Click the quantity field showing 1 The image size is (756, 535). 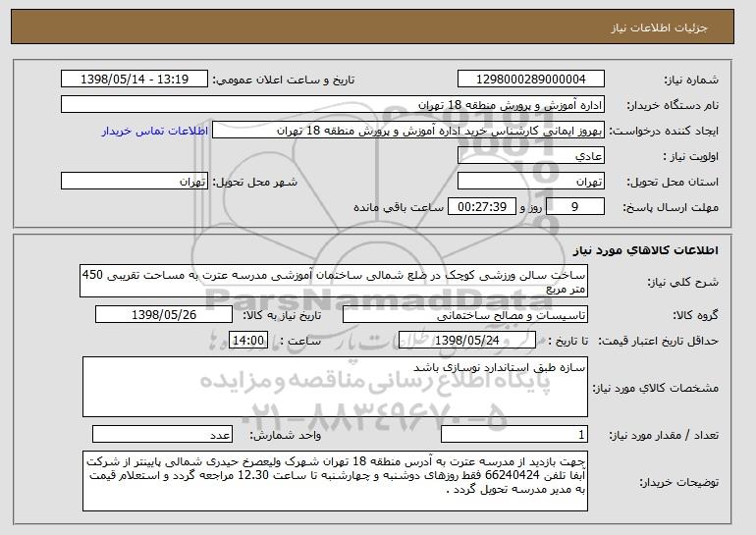click(514, 435)
